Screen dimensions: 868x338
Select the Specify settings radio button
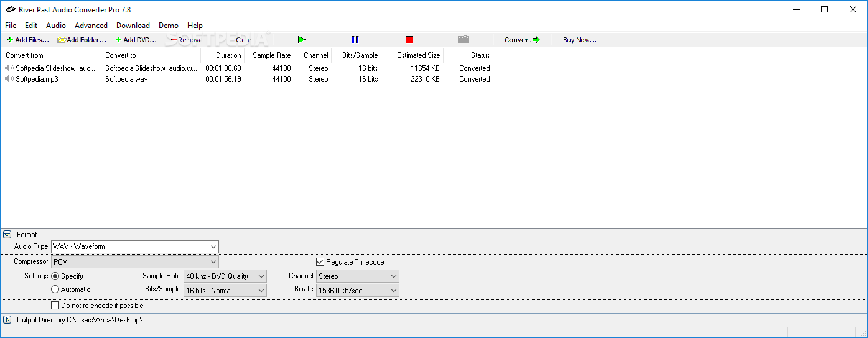pos(55,276)
